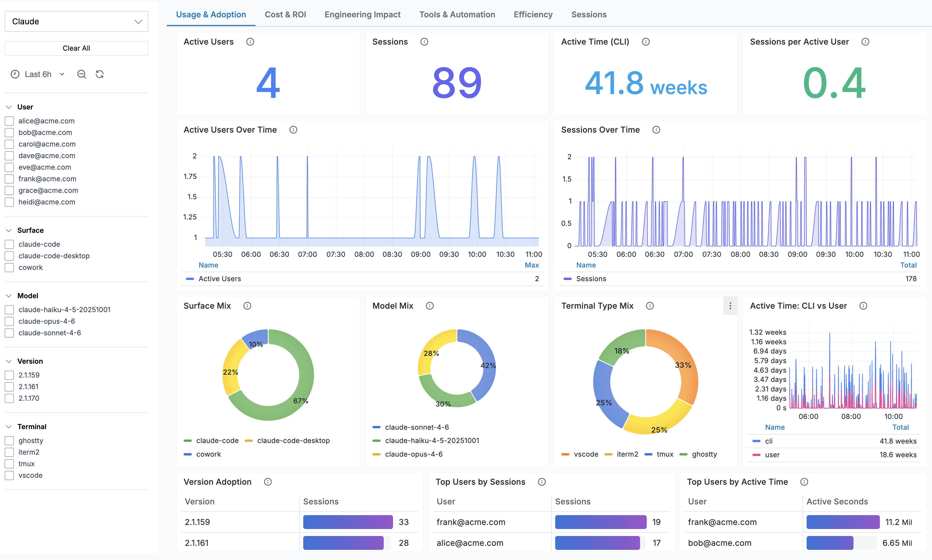Check the bob@acme.com user filter

10,133
